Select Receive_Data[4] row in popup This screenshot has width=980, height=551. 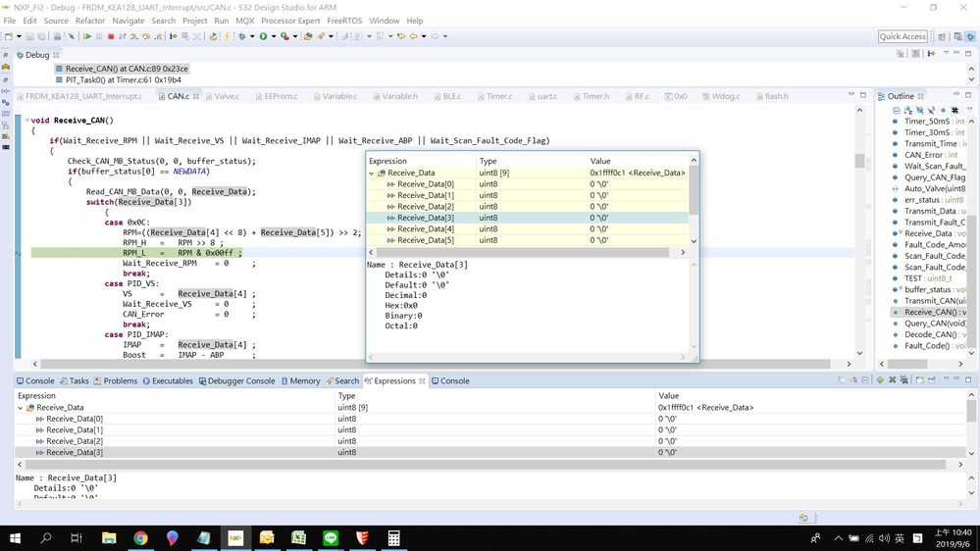527,229
